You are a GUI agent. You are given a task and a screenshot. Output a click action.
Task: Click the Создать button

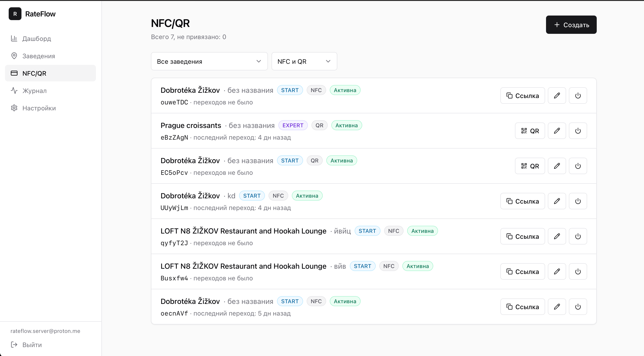tap(571, 25)
